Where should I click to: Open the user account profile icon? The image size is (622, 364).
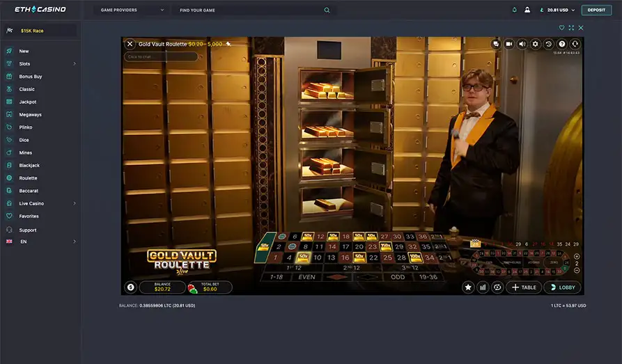coord(527,10)
